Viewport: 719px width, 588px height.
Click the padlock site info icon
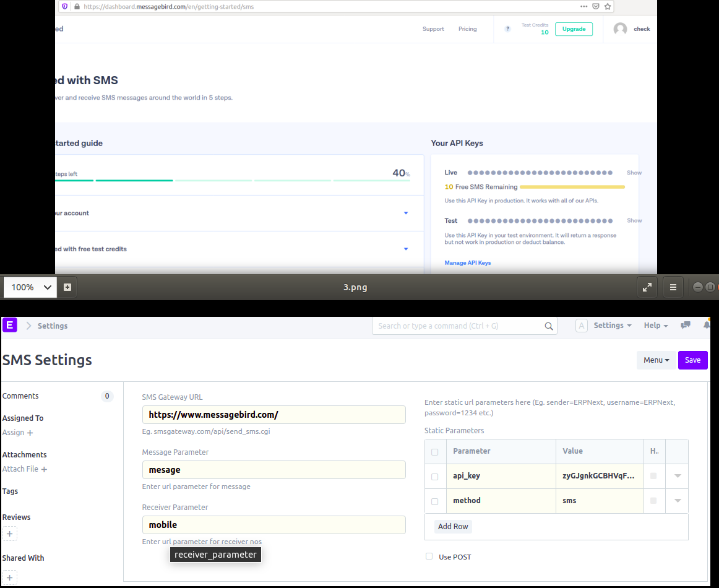[x=77, y=6]
